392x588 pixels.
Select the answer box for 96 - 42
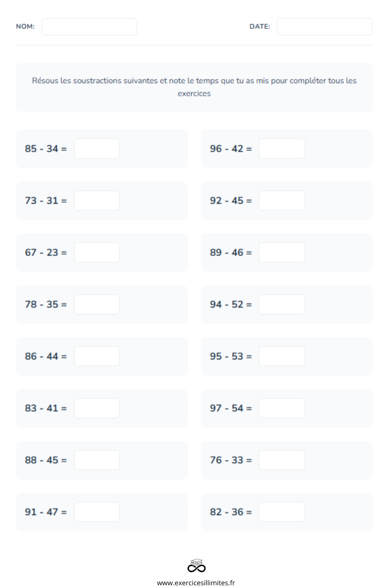coord(282,149)
